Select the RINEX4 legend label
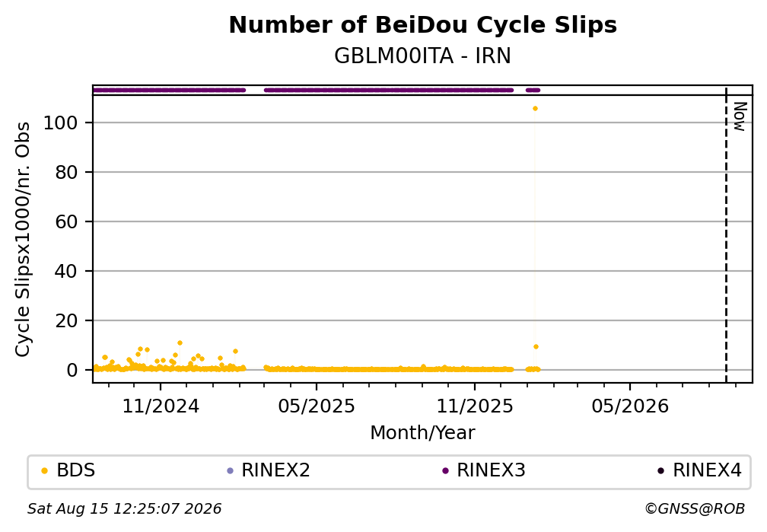Image resolution: width=767 pixels, height=532 pixels. click(708, 470)
